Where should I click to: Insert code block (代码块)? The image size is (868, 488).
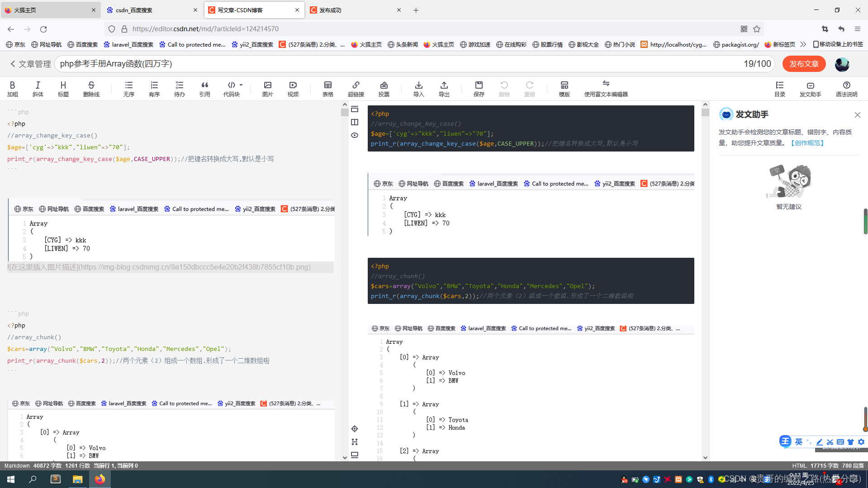tap(231, 89)
